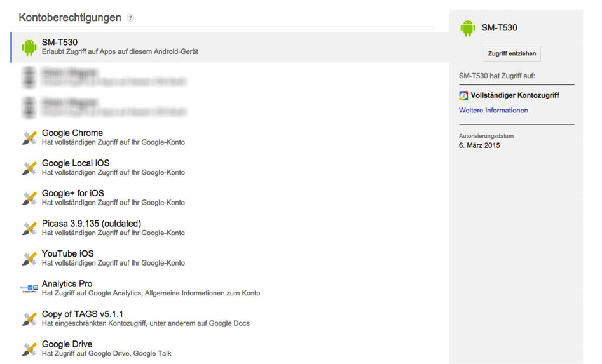
Task: Click 'Erlaubt Zugriff auf Apps auf diesem Android-Gerät'
Action: coord(120,52)
